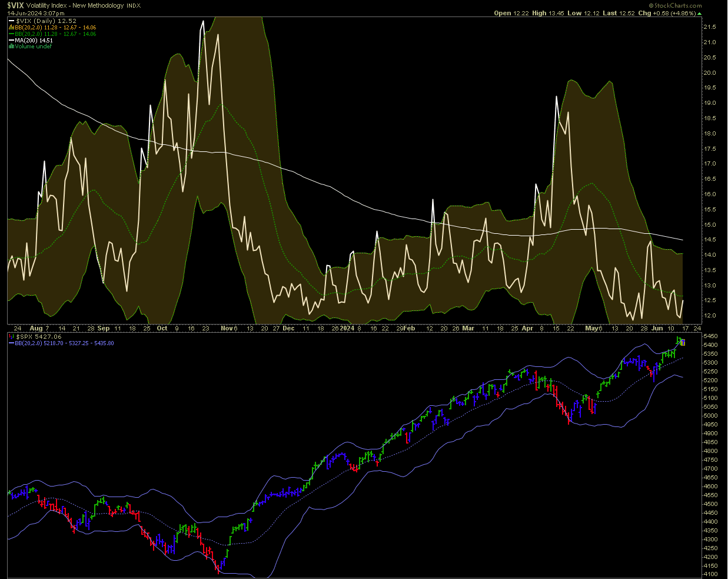
Task: Click the '$VIX (Daily) 12.52' legend entry
Action: [46, 21]
